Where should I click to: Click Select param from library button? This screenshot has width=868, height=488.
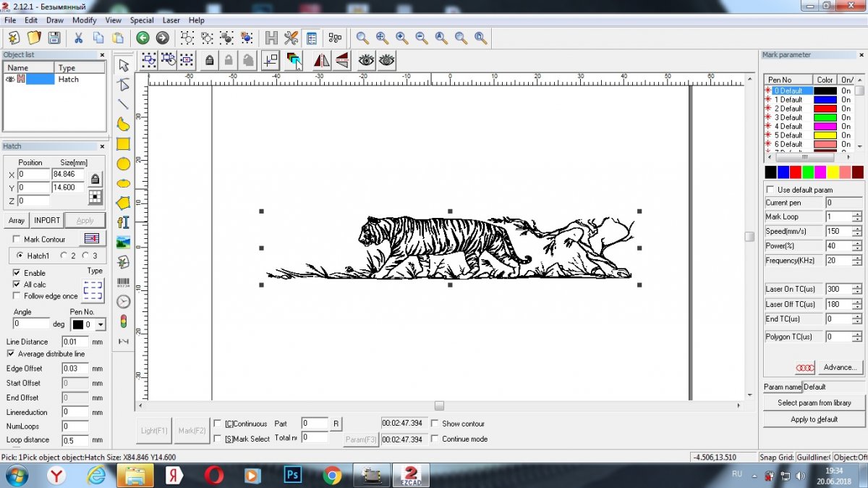(814, 403)
